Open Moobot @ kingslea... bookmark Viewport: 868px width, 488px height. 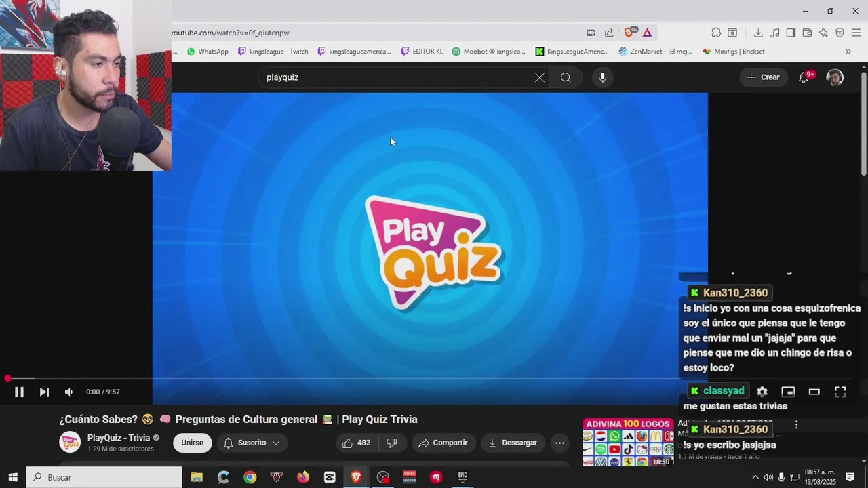coord(488,52)
